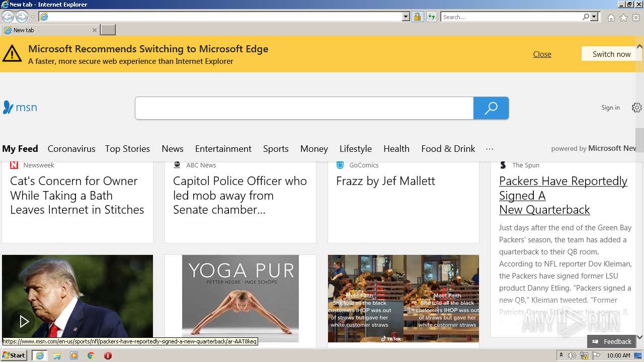Open the media player taskbar icon
Screen dimensions: 644x362
74,355
